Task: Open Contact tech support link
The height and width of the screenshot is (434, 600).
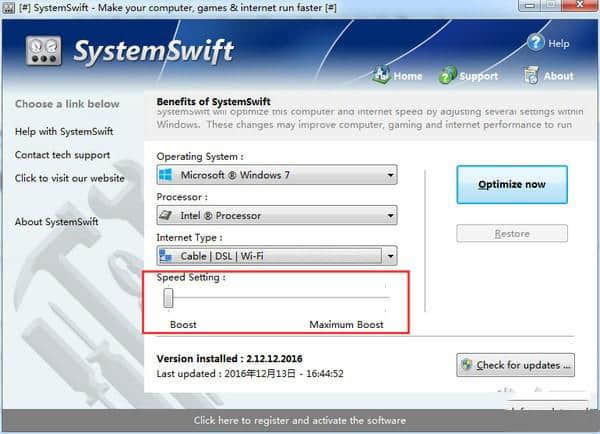Action: click(x=62, y=155)
